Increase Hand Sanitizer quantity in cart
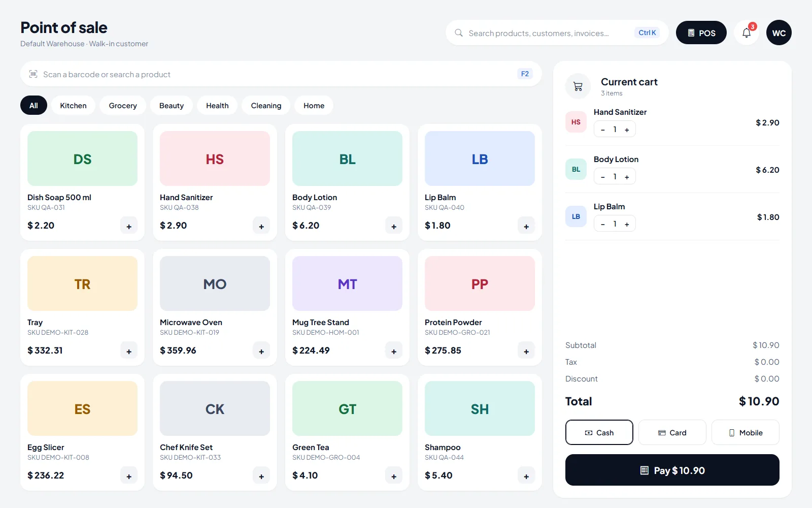The width and height of the screenshot is (812, 508). (x=627, y=130)
